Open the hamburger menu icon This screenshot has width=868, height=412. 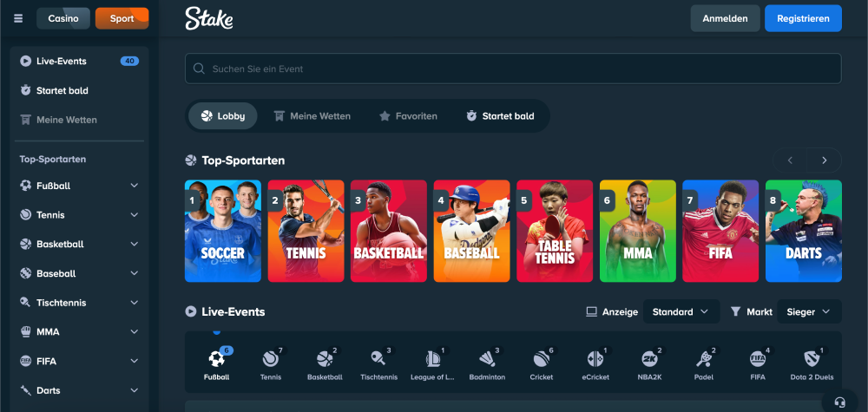pos(18,18)
